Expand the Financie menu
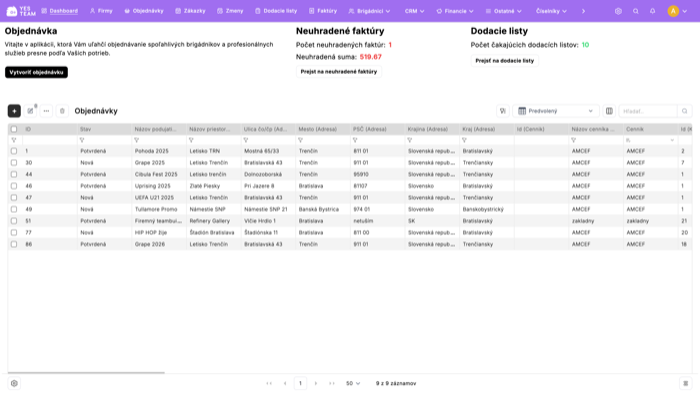Image resolution: width=700 pixels, height=393 pixels. pos(455,11)
